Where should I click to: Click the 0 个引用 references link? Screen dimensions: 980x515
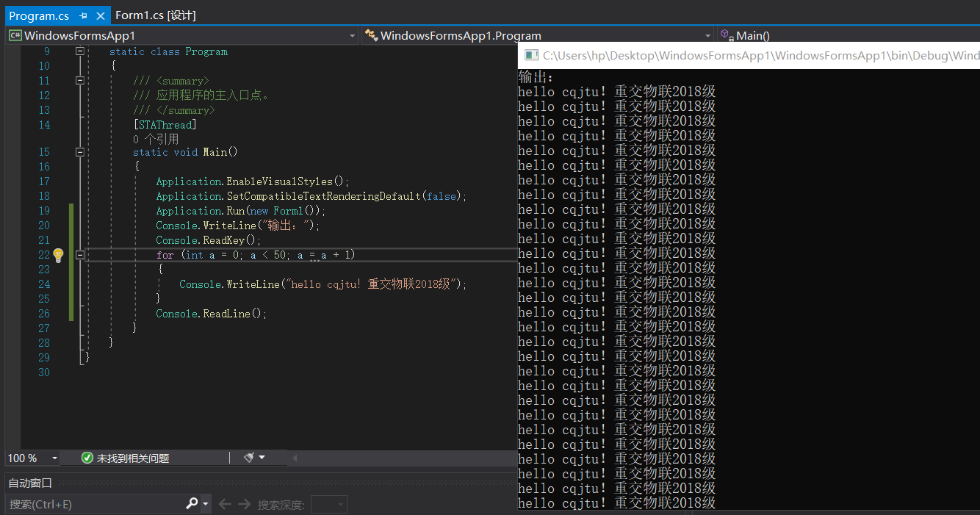[x=156, y=138]
